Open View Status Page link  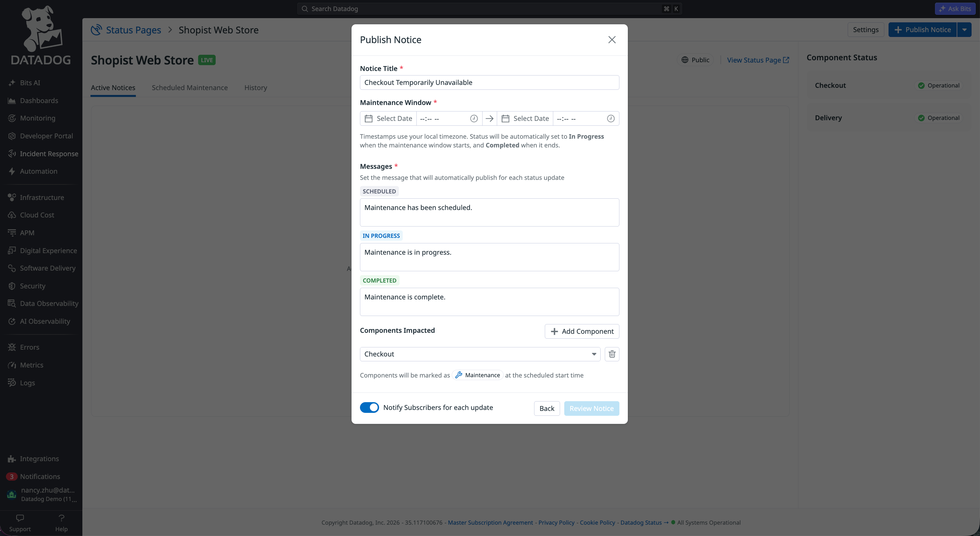click(x=758, y=60)
